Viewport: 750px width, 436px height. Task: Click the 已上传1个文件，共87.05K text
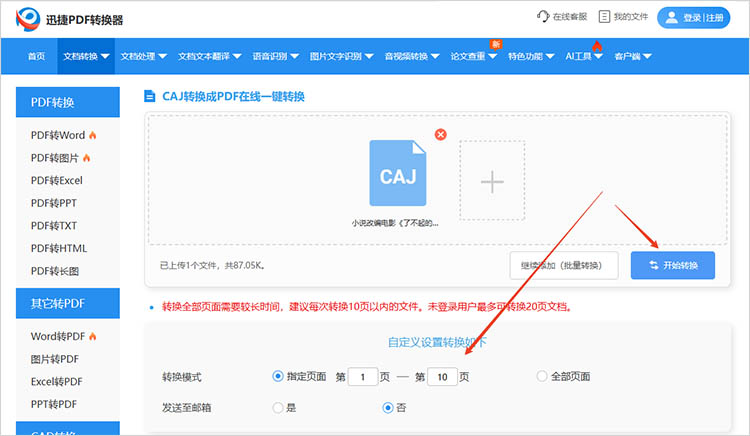[x=212, y=265]
